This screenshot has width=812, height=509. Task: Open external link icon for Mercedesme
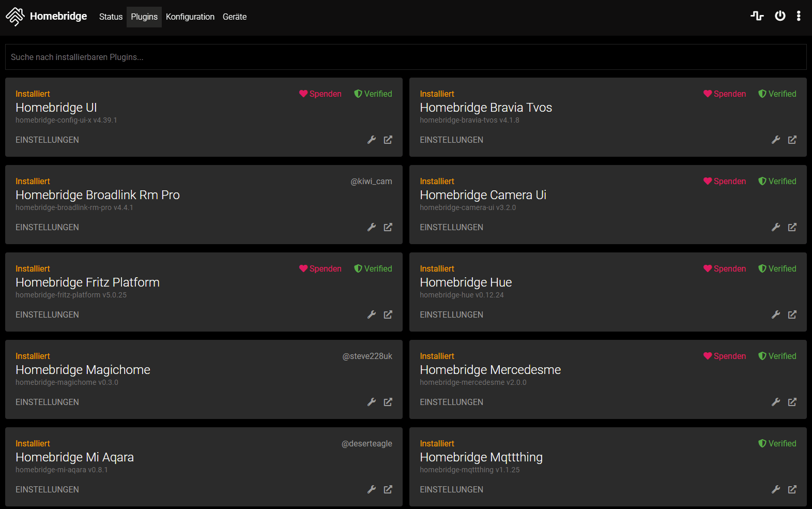tap(792, 402)
